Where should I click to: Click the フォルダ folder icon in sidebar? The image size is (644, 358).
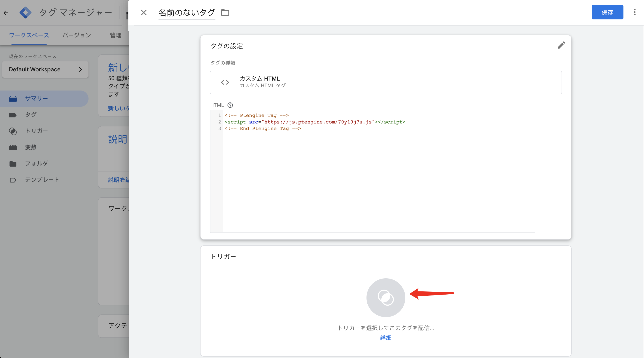[13, 164]
